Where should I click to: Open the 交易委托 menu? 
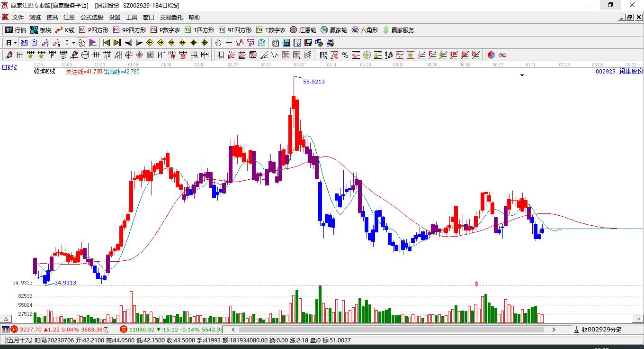171,18
